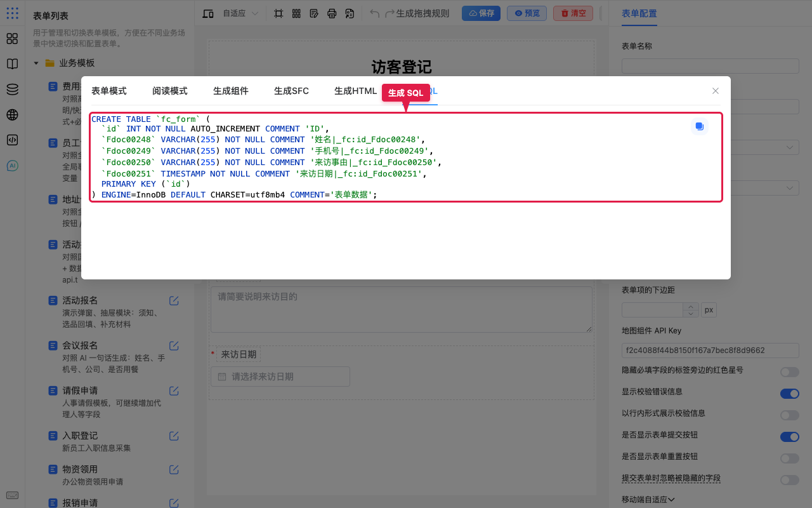Click 生成拖拽规则 in toolbar

422,13
